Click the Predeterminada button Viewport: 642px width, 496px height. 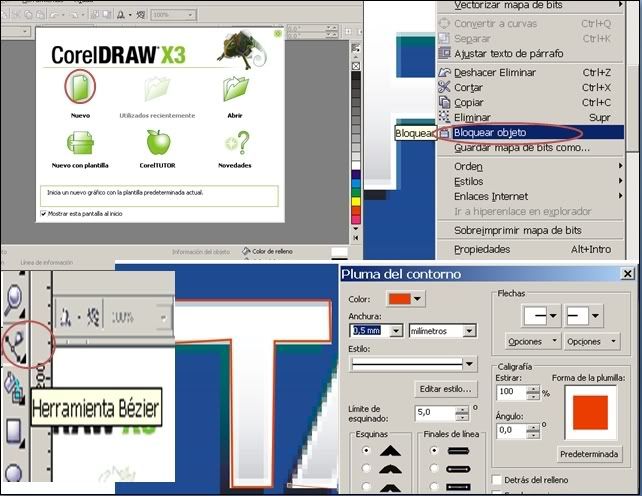pos(589,454)
